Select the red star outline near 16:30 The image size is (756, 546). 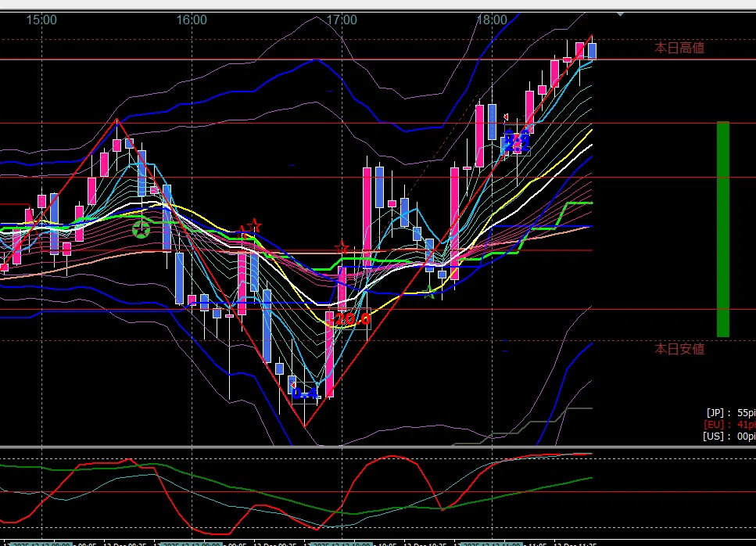pos(254,227)
